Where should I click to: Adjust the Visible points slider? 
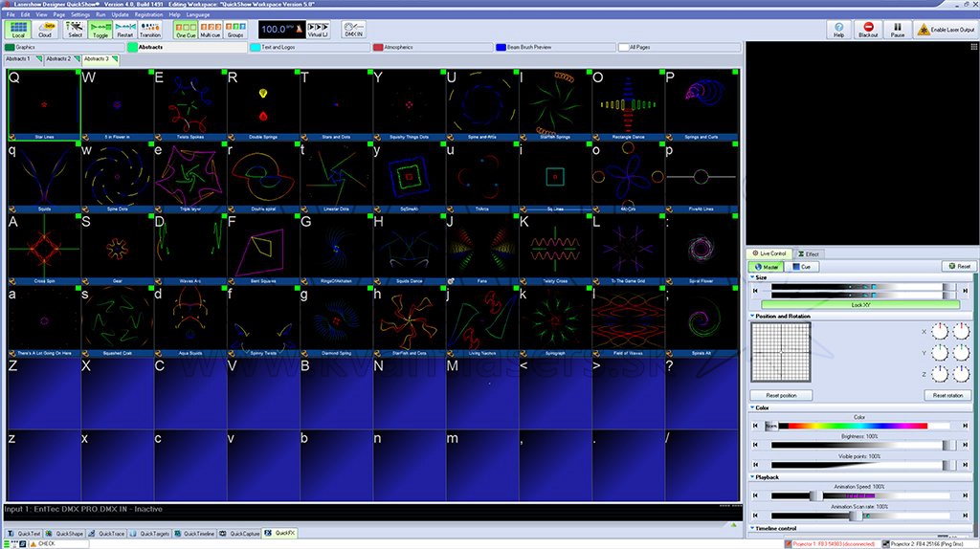[862, 465]
